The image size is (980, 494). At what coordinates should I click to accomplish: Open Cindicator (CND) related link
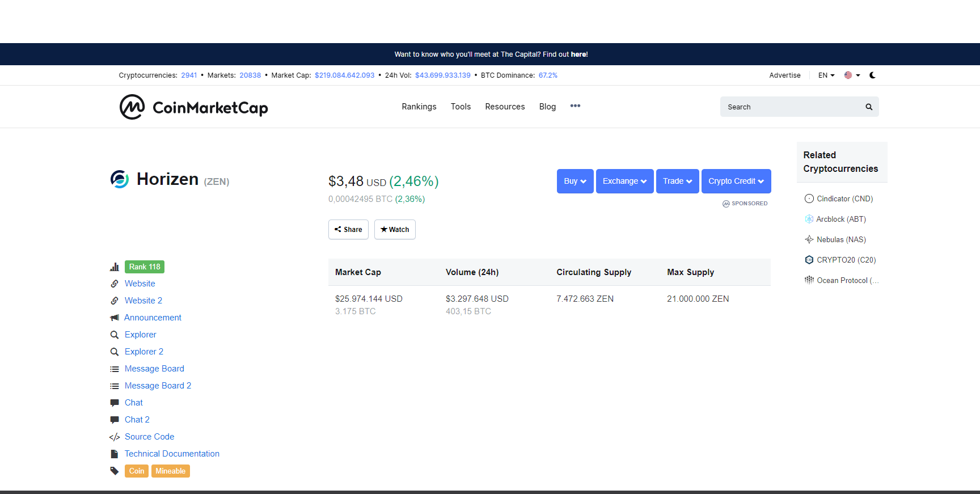point(844,199)
